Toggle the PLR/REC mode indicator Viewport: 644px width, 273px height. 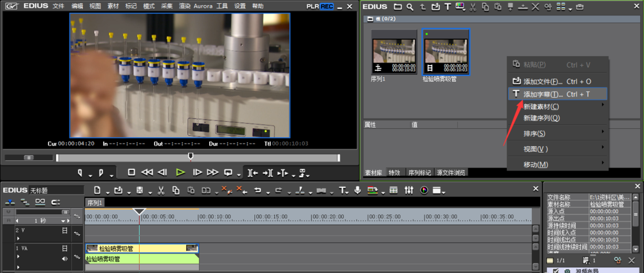click(x=320, y=6)
